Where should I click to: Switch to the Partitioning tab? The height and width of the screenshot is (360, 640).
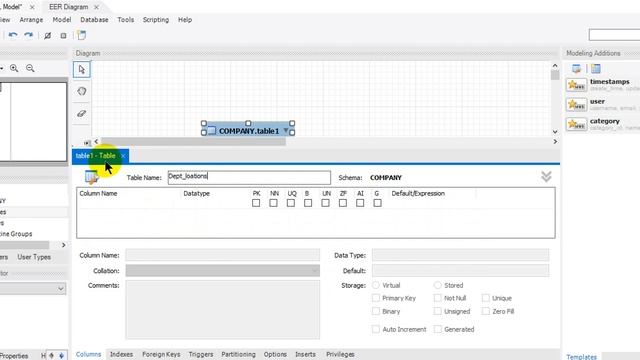tap(238, 354)
